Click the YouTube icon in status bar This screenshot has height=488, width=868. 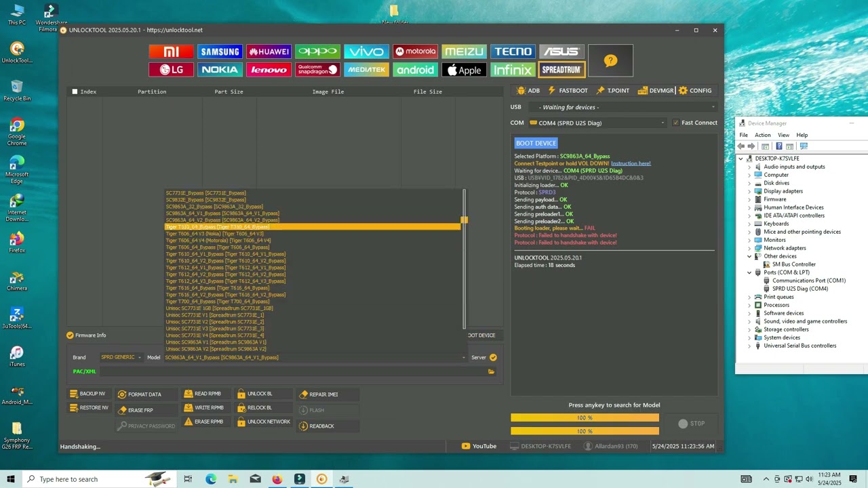465,446
